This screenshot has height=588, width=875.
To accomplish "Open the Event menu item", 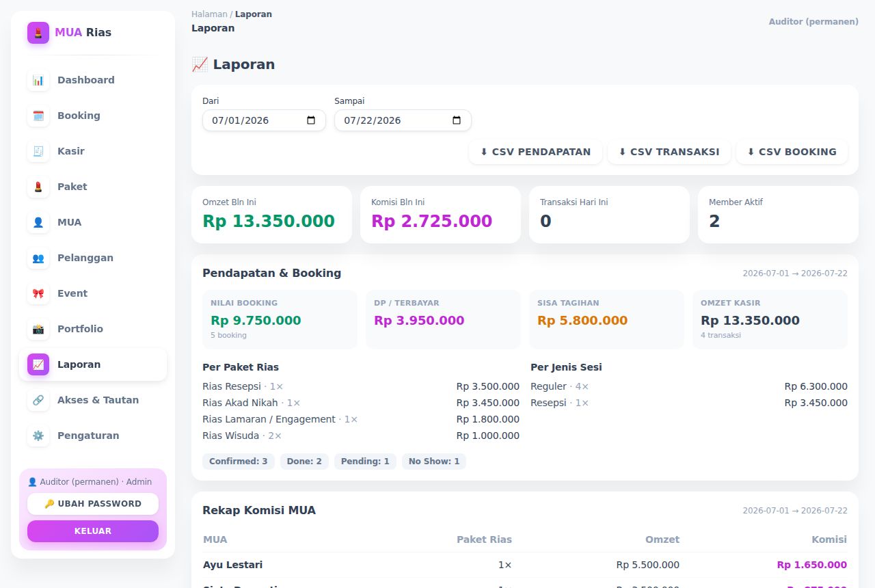I will tap(93, 293).
